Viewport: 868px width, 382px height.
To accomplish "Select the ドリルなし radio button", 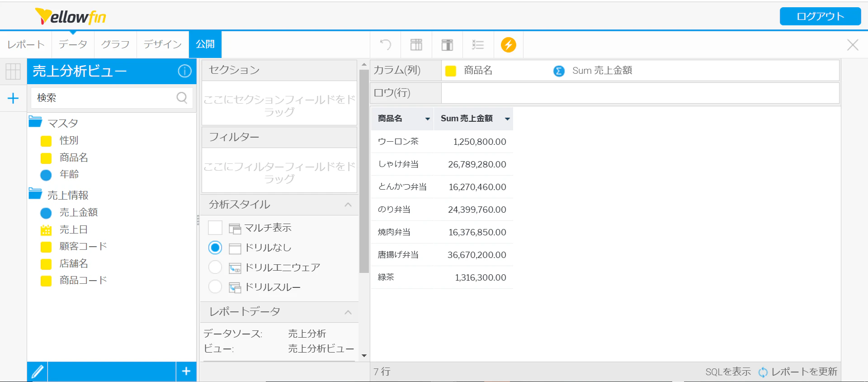I will [x=215, y=248].
